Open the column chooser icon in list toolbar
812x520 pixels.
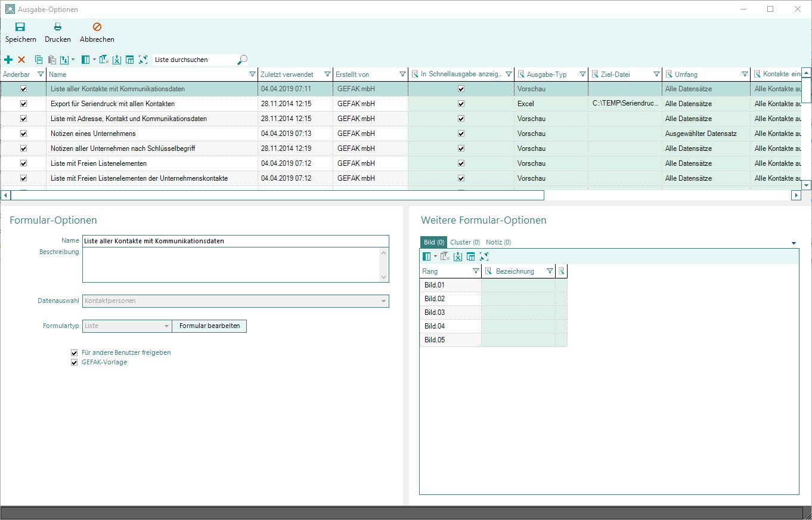point(85,60)
